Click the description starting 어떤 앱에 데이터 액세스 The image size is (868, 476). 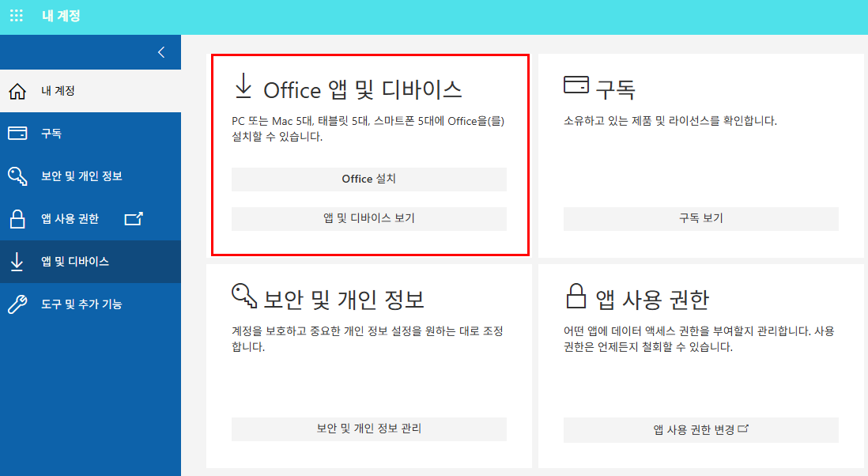click(x=699, y=338)
